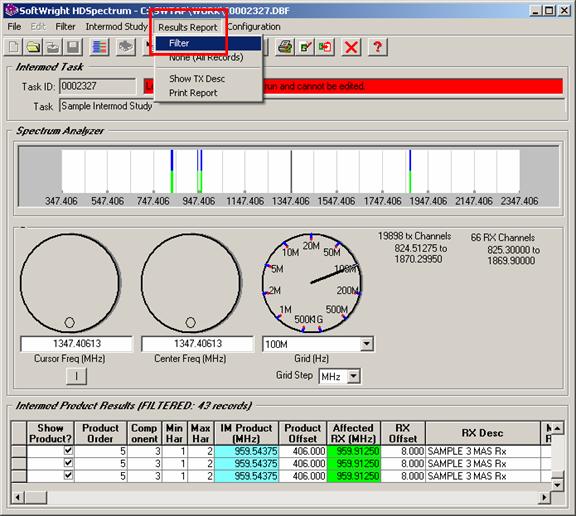Click the red question mark Help icon

pyautogui.click(x=377, y=47)
